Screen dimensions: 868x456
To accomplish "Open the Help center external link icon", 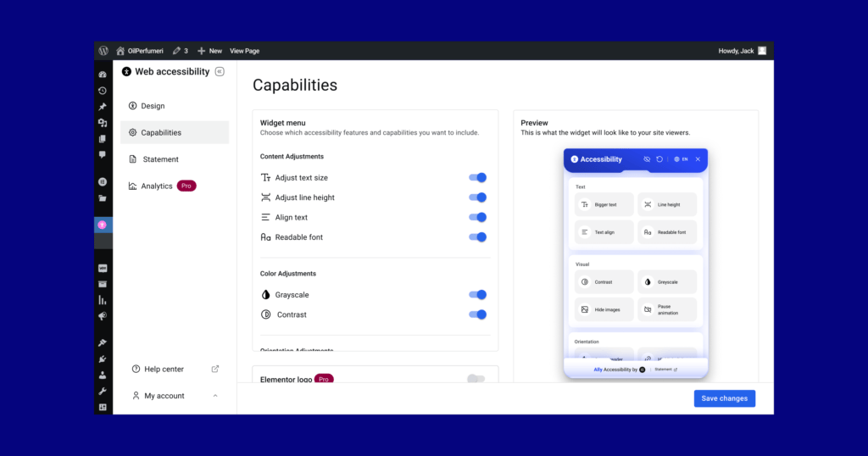I will pos(215,369).
